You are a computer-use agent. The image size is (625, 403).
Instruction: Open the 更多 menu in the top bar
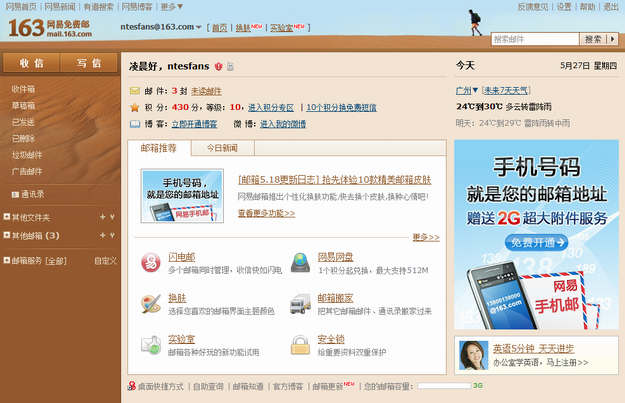click(x=171, y=7)
